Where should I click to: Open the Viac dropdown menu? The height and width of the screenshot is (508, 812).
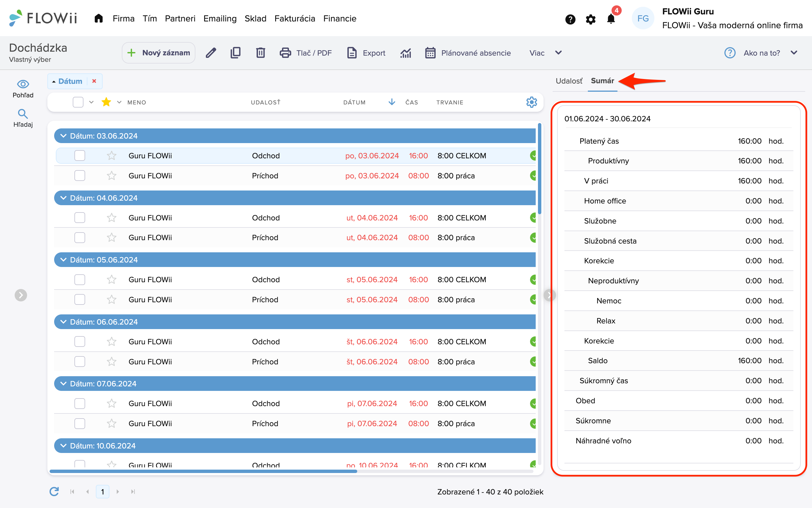[x=545, y=53]
